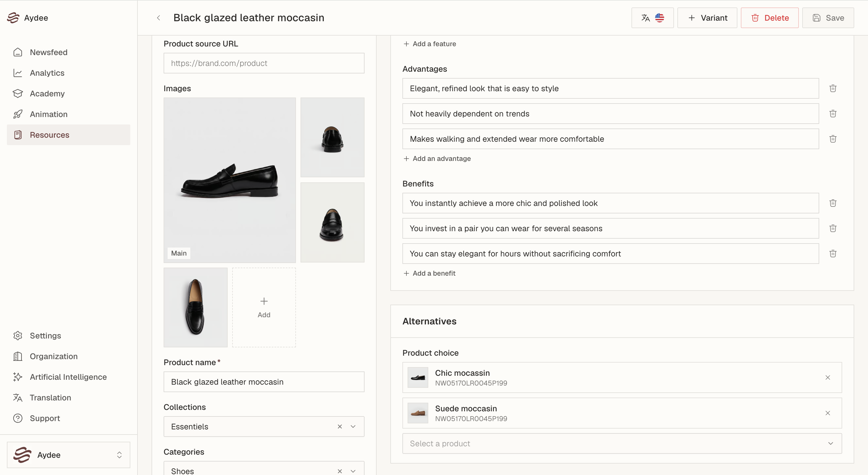Screen dimensions: 868x475
Task: Click the Product name input field
Action: (264, 382)
